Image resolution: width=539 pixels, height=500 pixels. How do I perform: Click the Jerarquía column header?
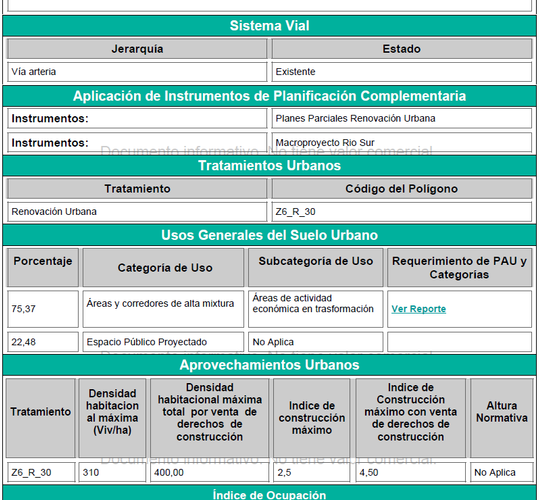tap(137, 49)
